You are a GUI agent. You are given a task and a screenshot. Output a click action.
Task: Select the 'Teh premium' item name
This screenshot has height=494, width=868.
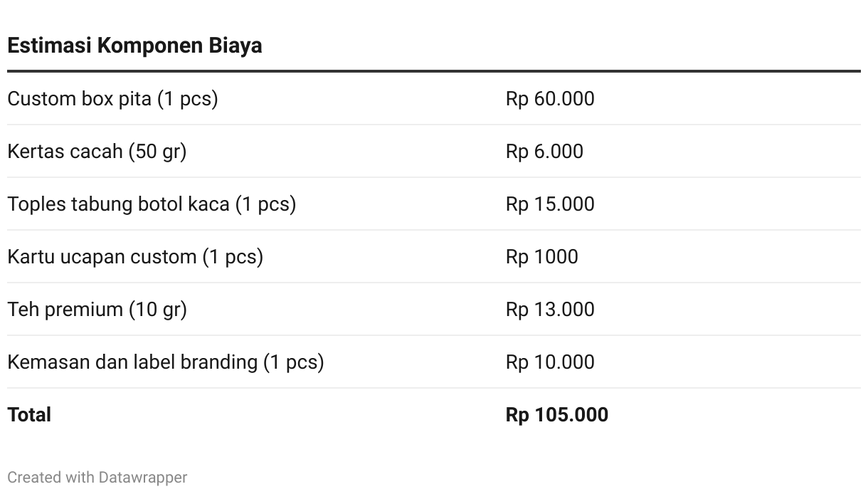click(65, 309)
